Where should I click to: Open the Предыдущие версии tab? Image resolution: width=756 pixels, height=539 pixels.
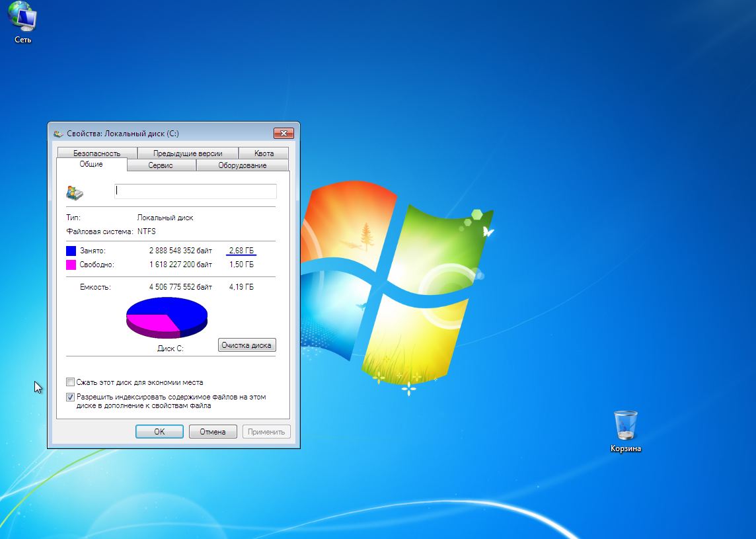pos(188,153)
